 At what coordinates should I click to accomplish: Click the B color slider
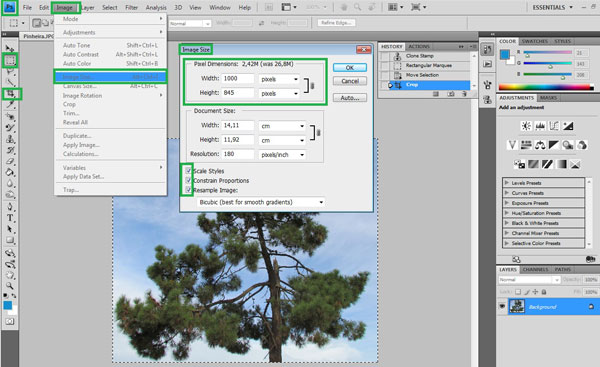548,75
